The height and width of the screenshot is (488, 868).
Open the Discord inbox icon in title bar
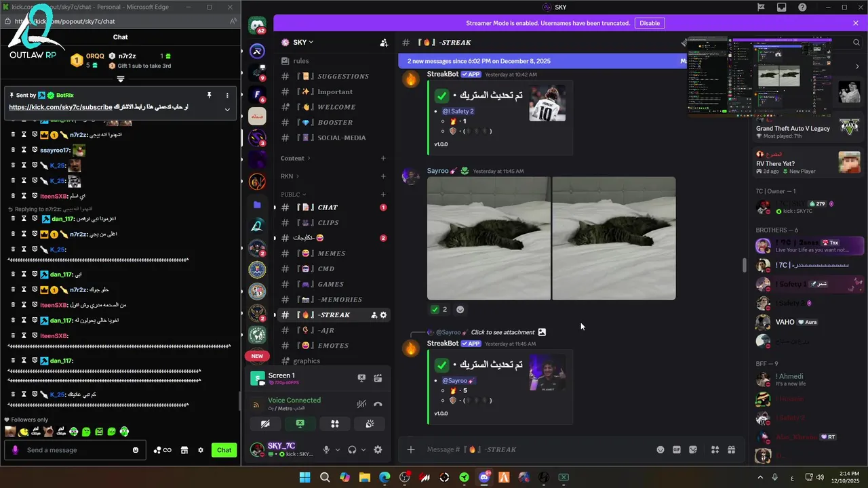tap(782, 7)
